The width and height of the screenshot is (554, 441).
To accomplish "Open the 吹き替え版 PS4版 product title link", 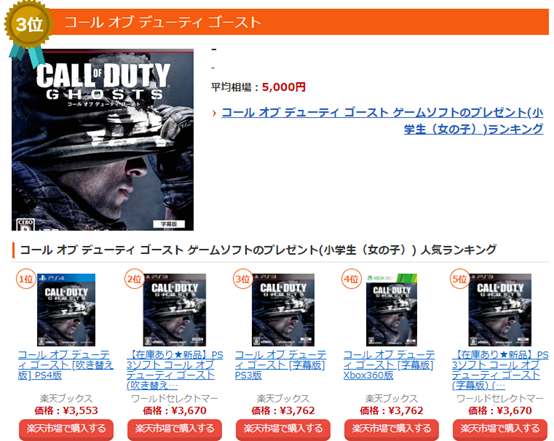I will tap(66, 365).
